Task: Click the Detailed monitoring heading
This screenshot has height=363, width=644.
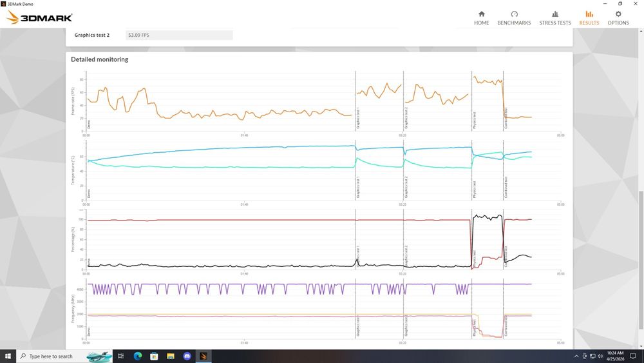Action: click(x=99, y=59)
